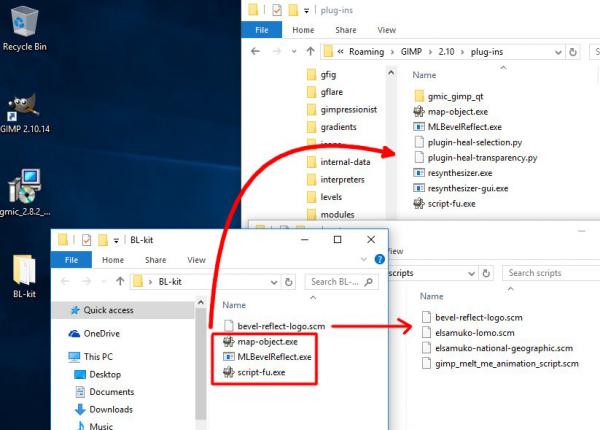Click 2.10 in the breadcrumb path
Image resolution: width=600 pixels, height=430 pixels.
[446, 52]
